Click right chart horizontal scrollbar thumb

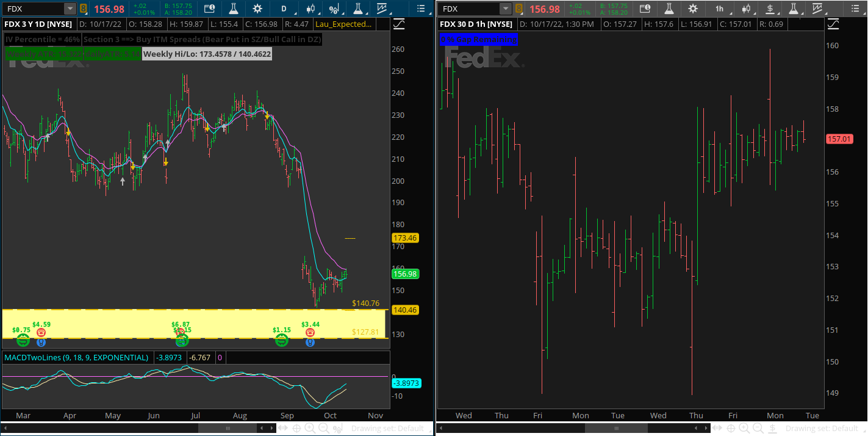[615, 428]
